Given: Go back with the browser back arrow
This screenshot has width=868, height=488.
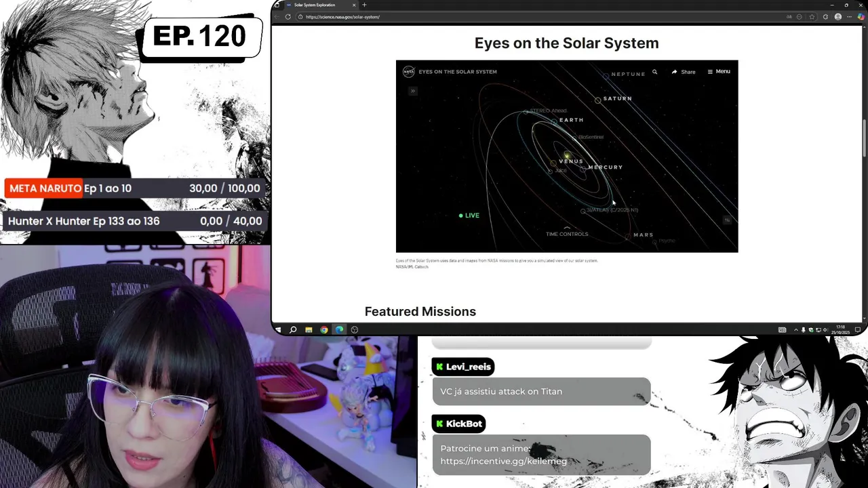Looking at the screenshot, I should click(277, 17).
